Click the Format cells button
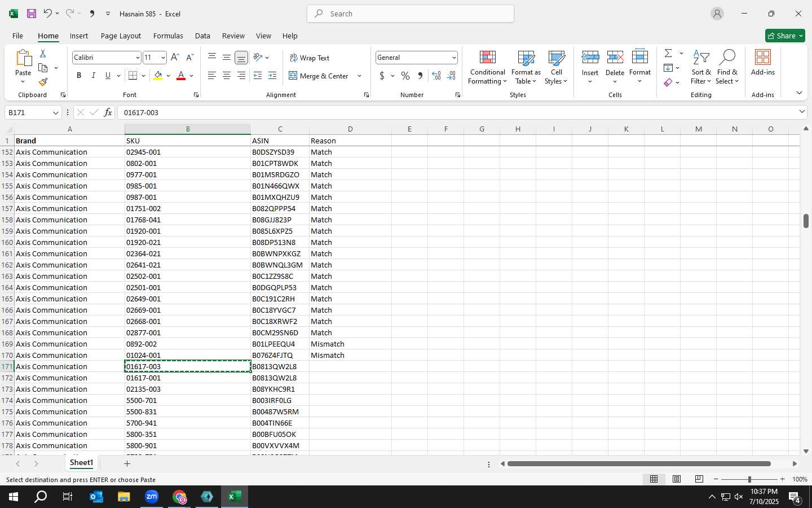This screenshot has width=812, height=508. coord(640,67)
